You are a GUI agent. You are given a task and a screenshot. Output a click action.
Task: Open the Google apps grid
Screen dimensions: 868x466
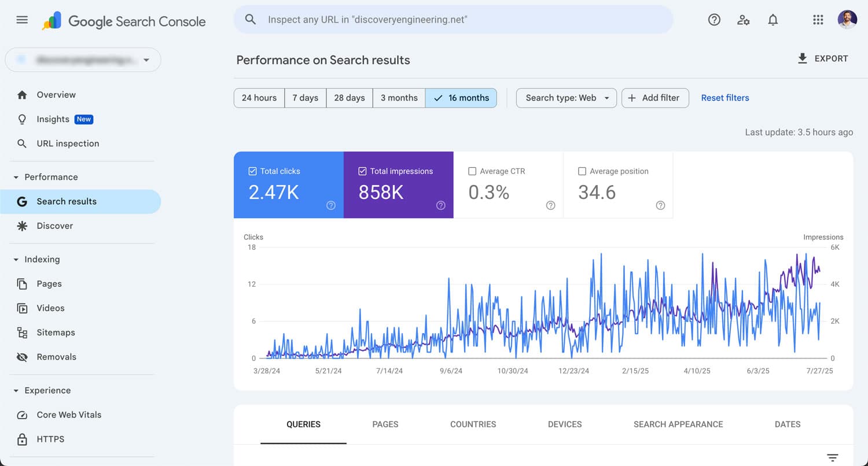pos(818,20)
